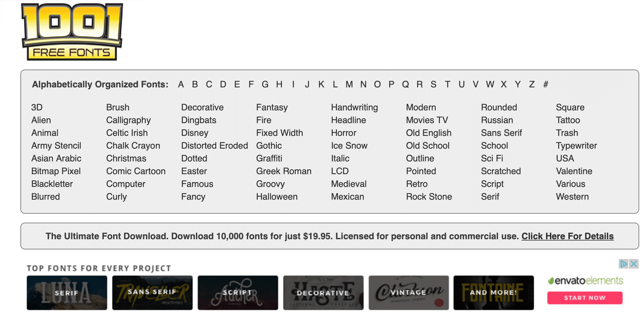644x322 pixels.
Task: Follow the Click Here For Details link
Action: [x=568, y=236]
